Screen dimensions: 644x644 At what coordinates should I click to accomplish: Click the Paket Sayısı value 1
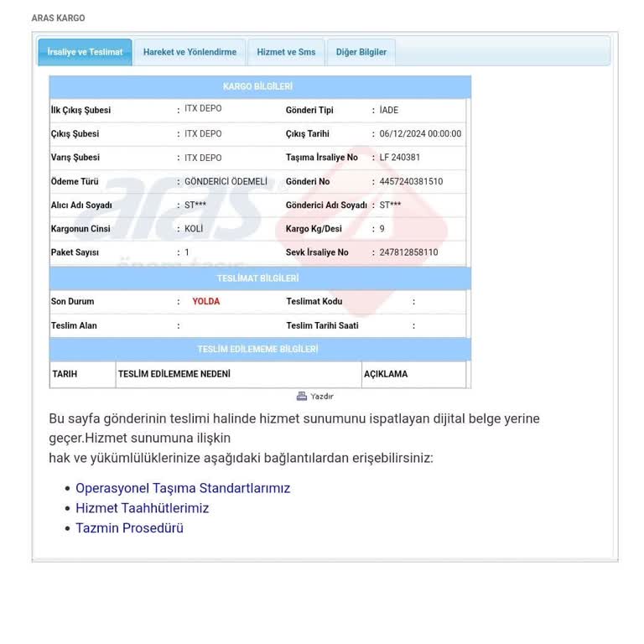[x=187, y=252]
